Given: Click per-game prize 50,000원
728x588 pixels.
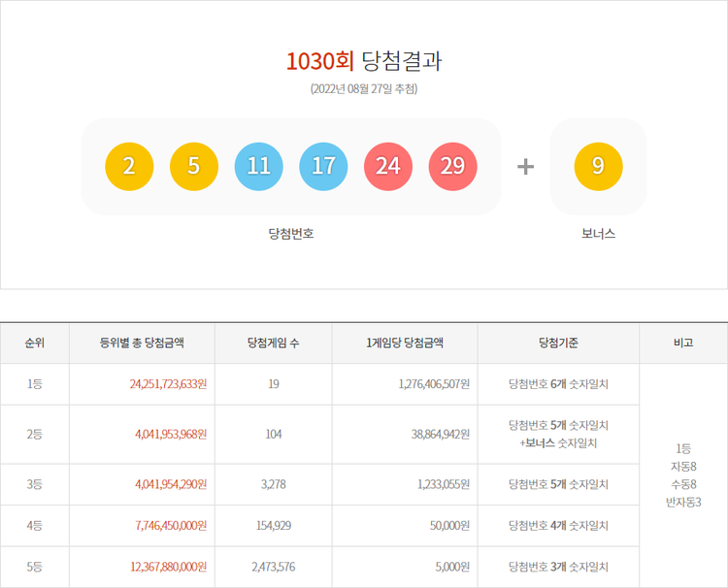Looking at the screenshot, I should coord(449,526).
